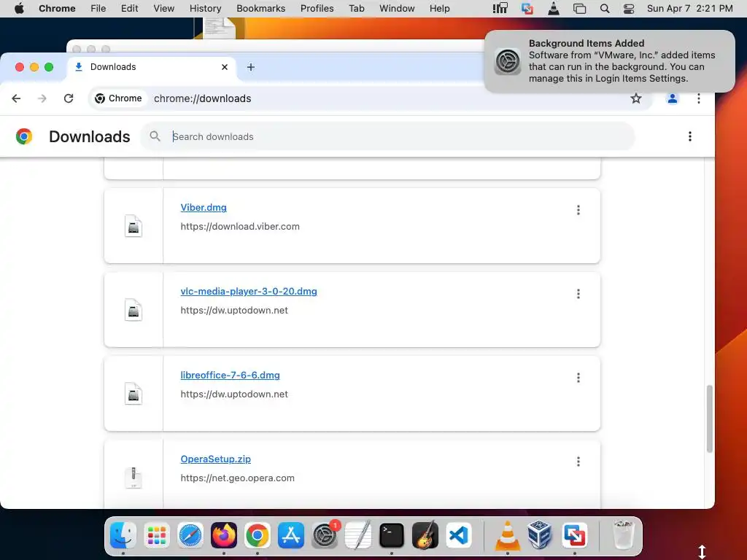The height and width of the screenshot is (560, 747).
Task: Click the Google Chrome Dock icon
Action: coord(258,535)
